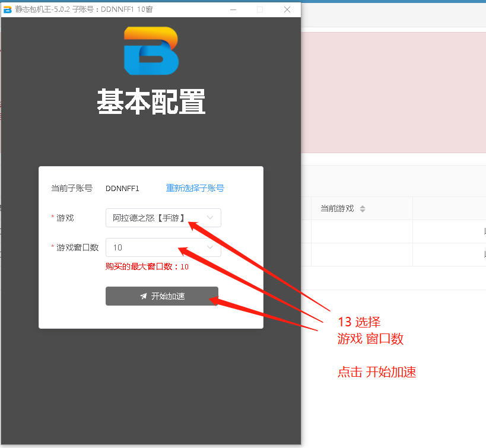Click the 当前子账号 label

tap(72, 189)
